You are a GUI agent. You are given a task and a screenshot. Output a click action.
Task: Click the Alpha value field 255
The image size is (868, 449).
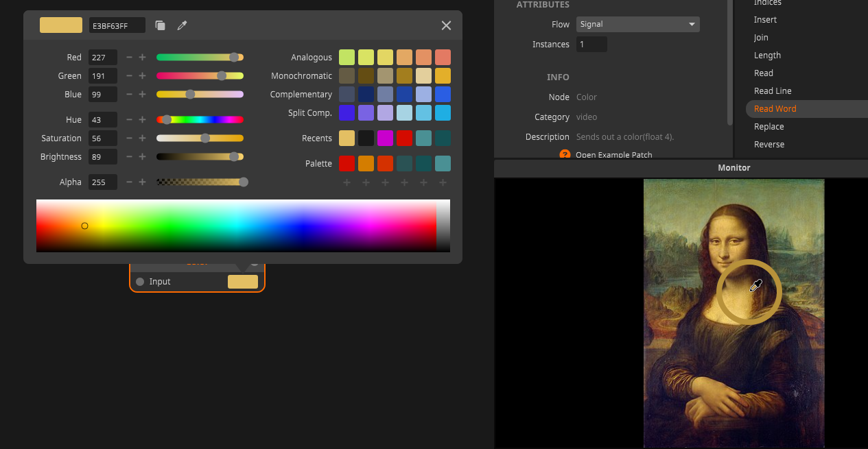click(x=103, y=182)
